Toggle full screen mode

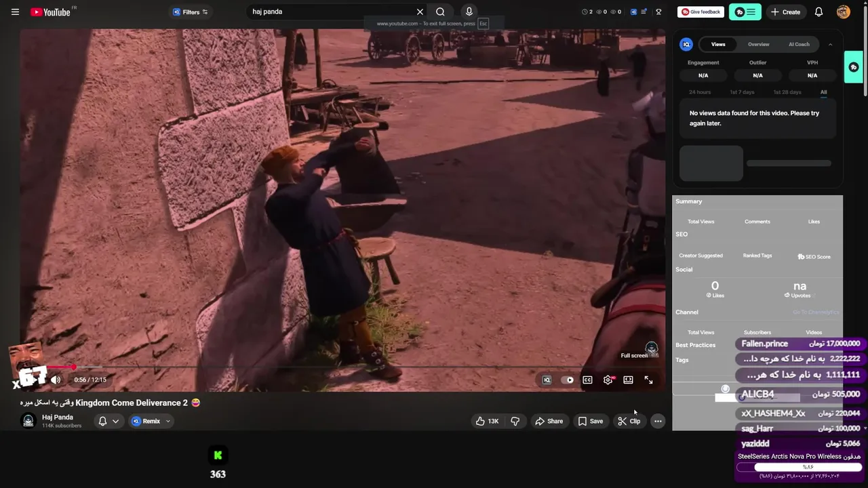[648, 380]
